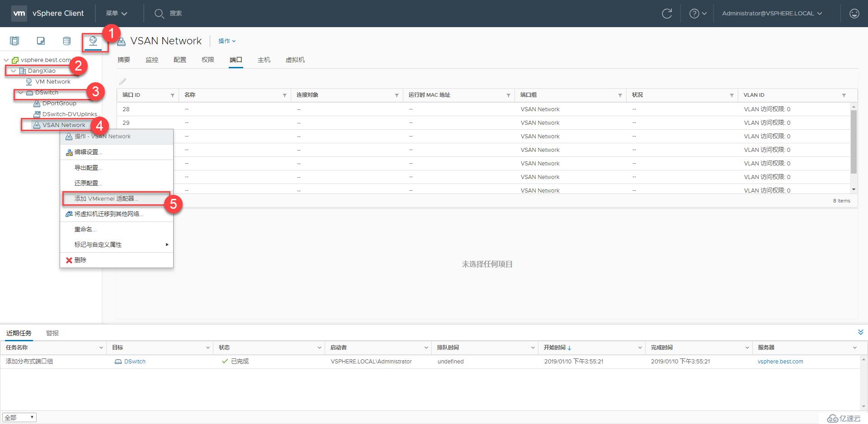Viewport: 868px width, 424px height.
Task: Open the 全部 filter dropdown
Action: point(19,417)
